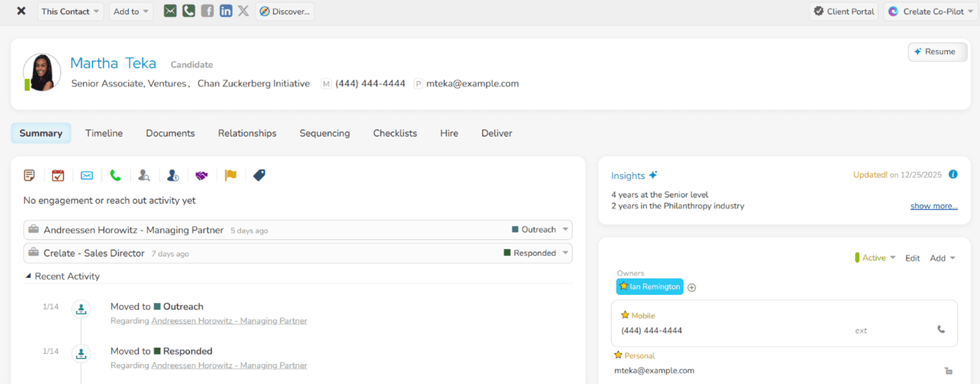Click the Resume button
Screen dimensions: 980x384
938,52
